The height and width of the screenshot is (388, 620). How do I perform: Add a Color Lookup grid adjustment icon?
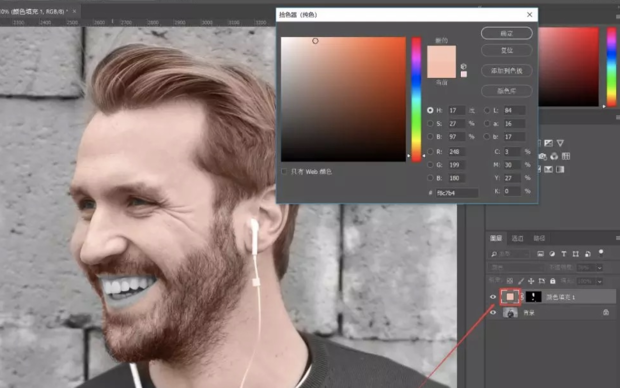566,157
